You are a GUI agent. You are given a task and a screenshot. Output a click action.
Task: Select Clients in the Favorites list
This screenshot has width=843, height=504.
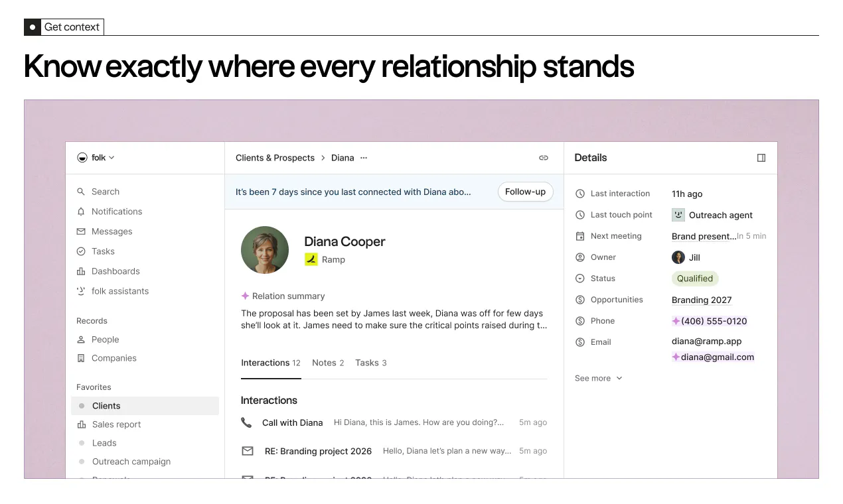[145, 406]
